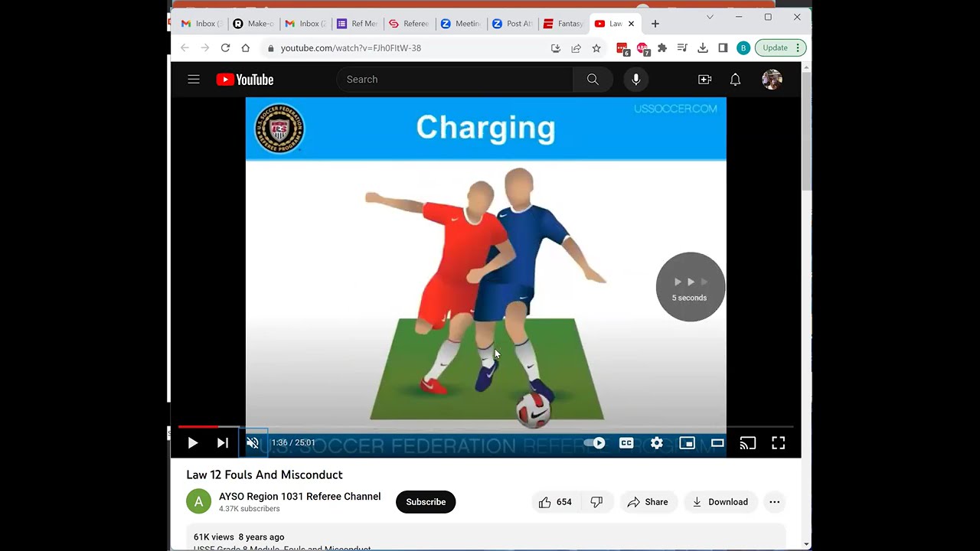Viewport: 980px width, 551px height.
Task: Toggle theater mode
Action: [717, 443]
